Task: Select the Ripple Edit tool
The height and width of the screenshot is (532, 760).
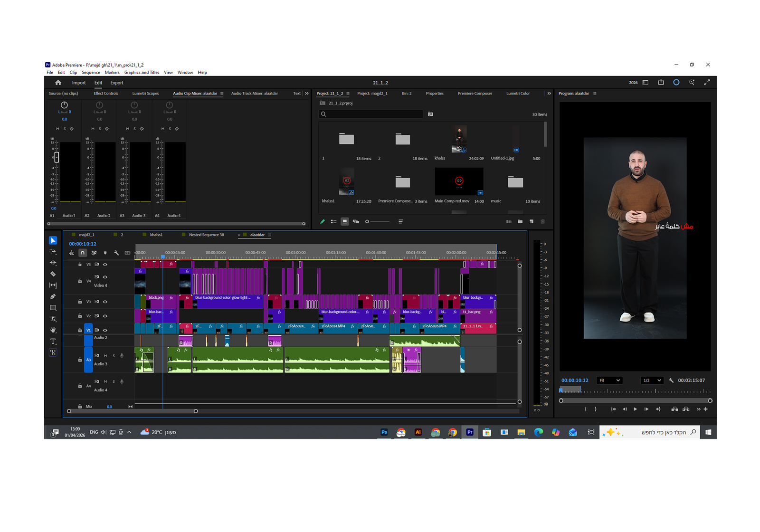Action: 53,263
